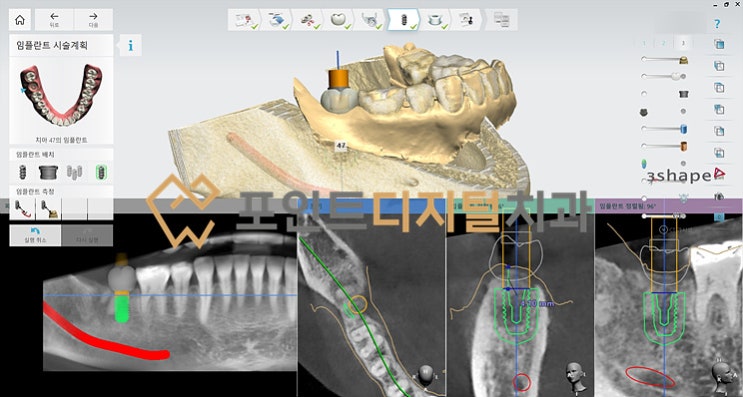Take a screenshot with the camera icon
The width and height of the screenshot is (743, 397).
tap(719, 196)
